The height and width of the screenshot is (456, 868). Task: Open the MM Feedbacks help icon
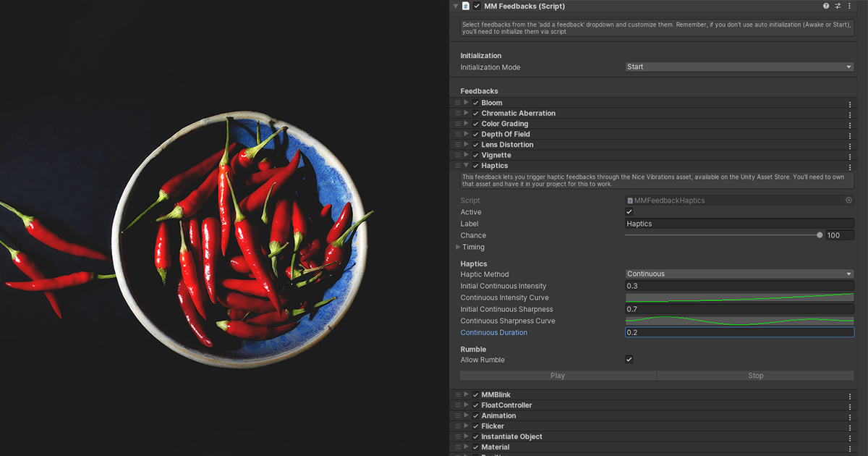(825, 6)
